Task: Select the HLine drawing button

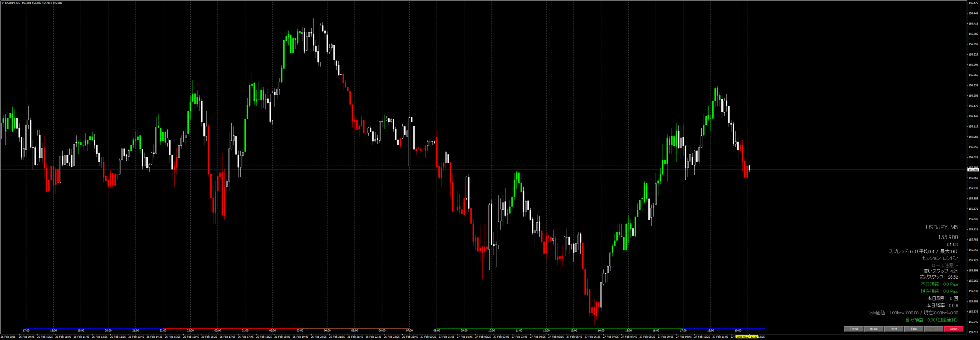Action: [874, 329]
